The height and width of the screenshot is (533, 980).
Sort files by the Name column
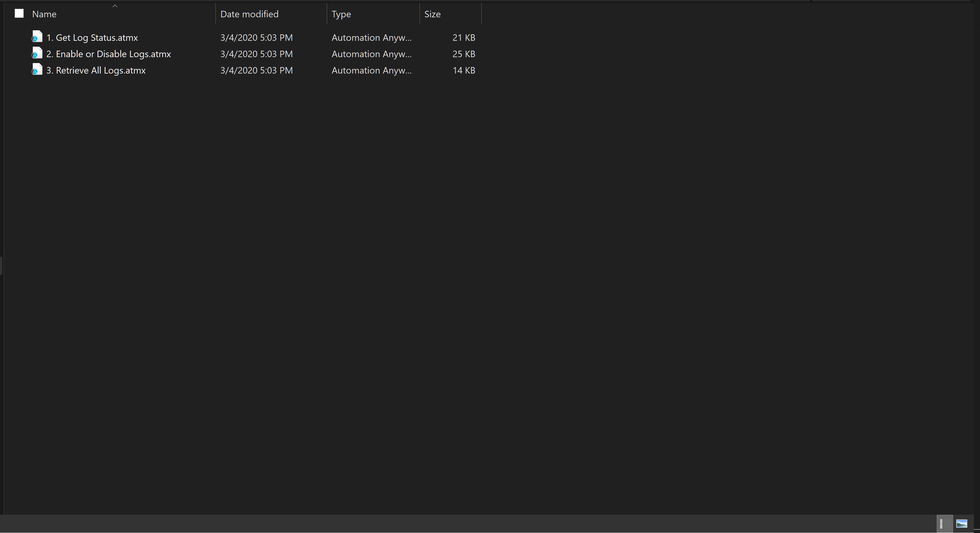(x=44, y=14)
